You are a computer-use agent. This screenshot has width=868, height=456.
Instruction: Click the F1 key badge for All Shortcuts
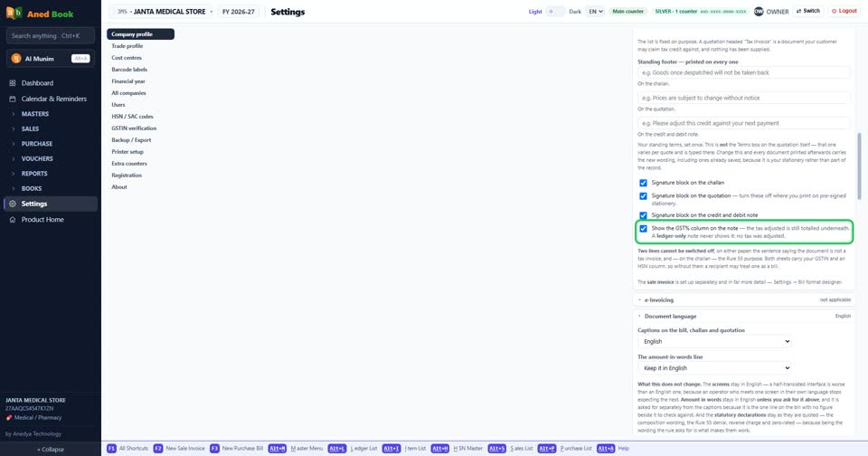click(x=111, y=448)
